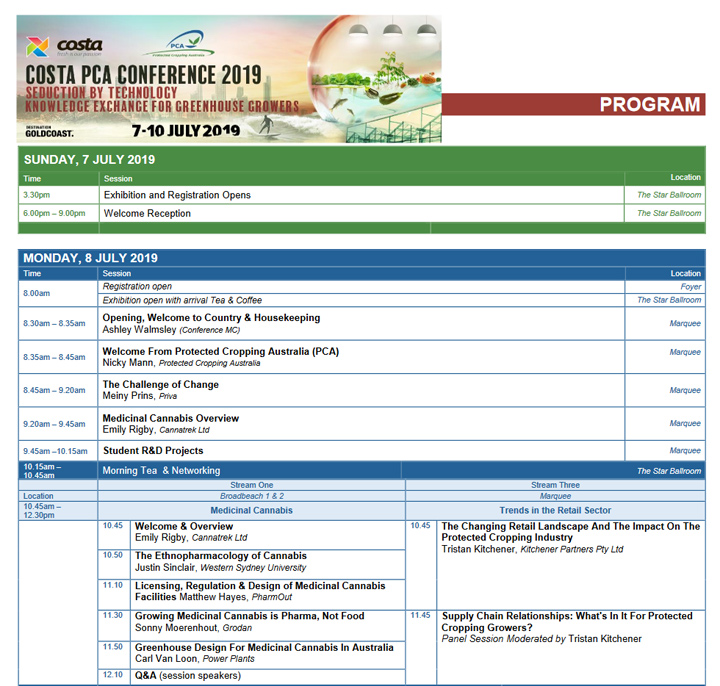Click the 'Medicinal Cannabis' stream heading

[252, 511]
